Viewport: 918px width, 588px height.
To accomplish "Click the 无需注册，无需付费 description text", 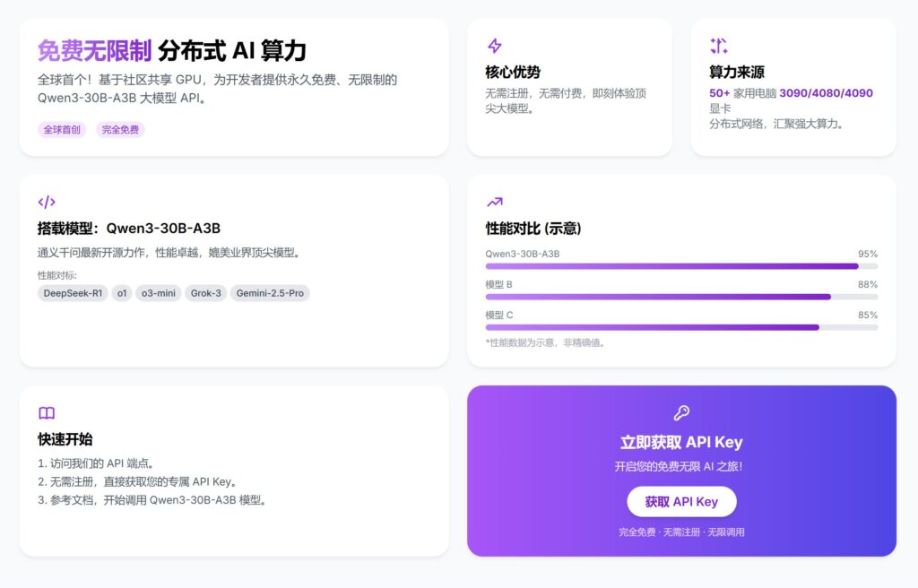I will click(566, 100).
